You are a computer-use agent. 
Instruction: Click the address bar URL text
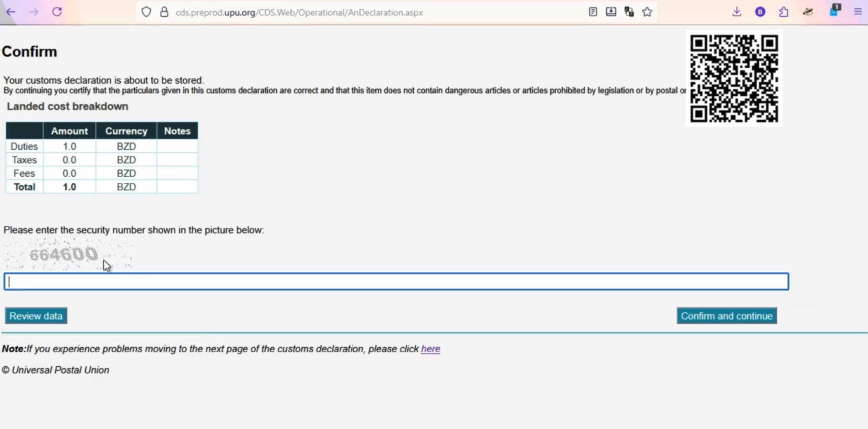[x=299, y=13]
